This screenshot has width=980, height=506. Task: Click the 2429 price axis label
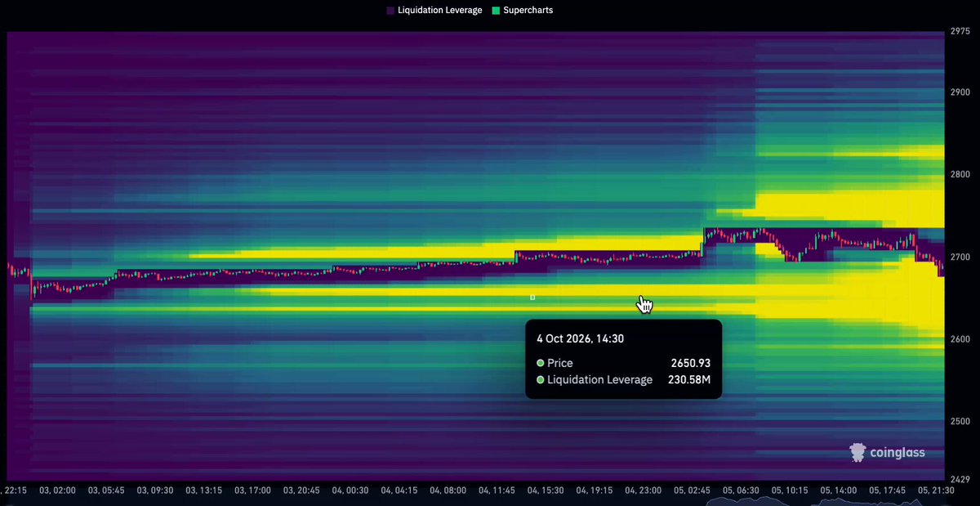pyautogui.click(x=960, y=478)
